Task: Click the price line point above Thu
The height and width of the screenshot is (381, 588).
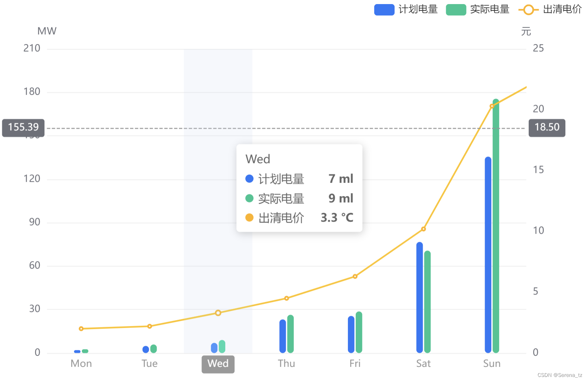Action: pyautogui.click(x=286, y=298)
